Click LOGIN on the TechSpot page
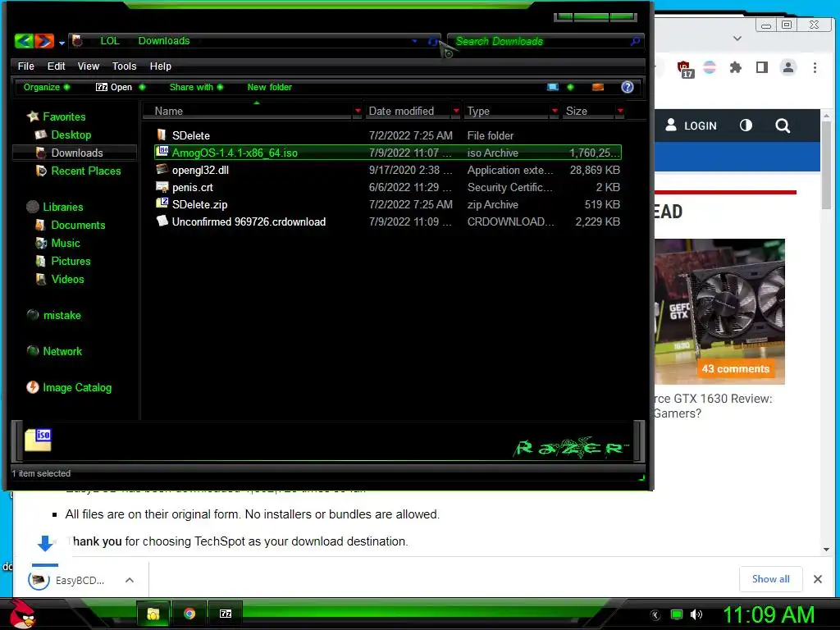840x630 pixels. click(691, 126)
